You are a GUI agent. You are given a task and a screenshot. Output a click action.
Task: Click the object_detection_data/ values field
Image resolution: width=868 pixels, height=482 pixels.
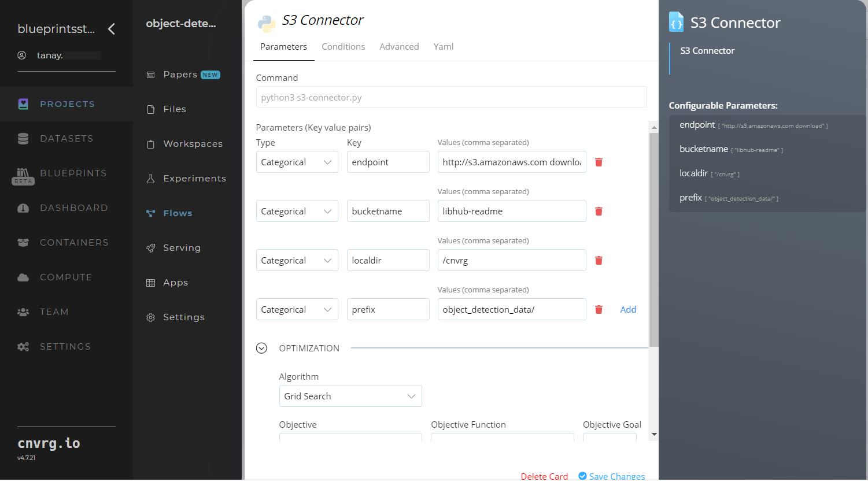(512, 309)
